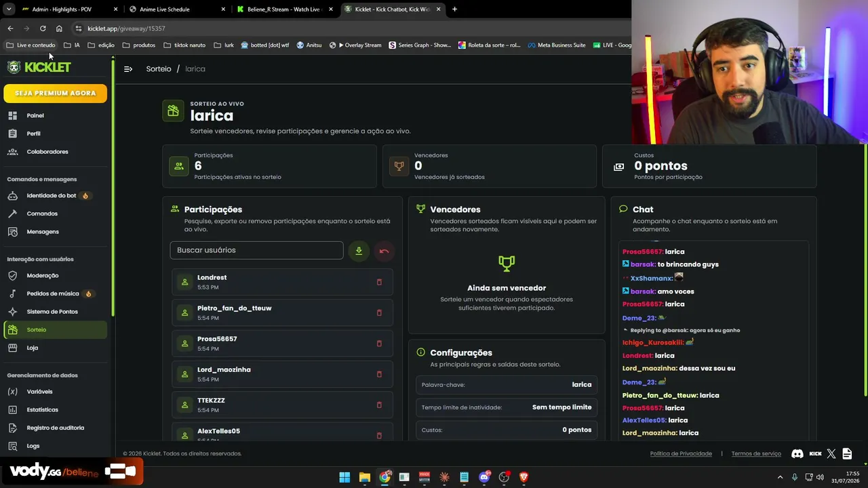Viewport: 868px width, 488px height.
Task: Open Política de Privacidade link
Action: pos(681,453)
